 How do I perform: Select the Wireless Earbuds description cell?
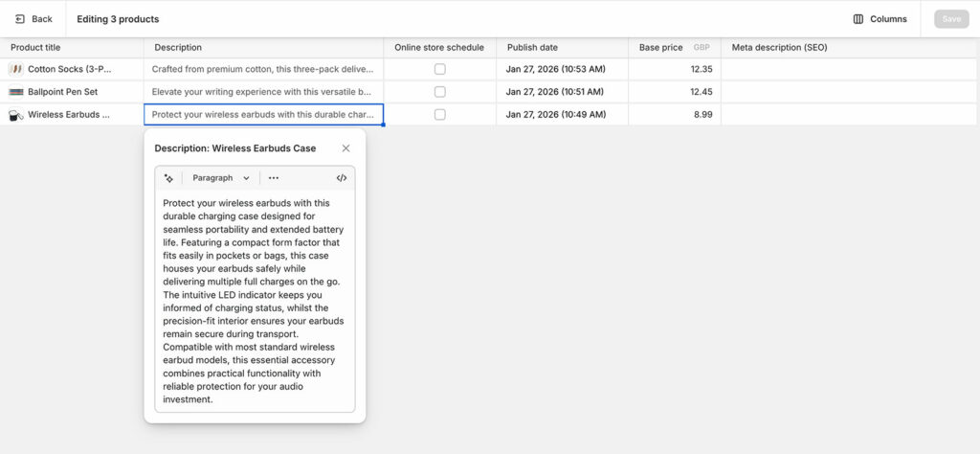tap(264, 115)
